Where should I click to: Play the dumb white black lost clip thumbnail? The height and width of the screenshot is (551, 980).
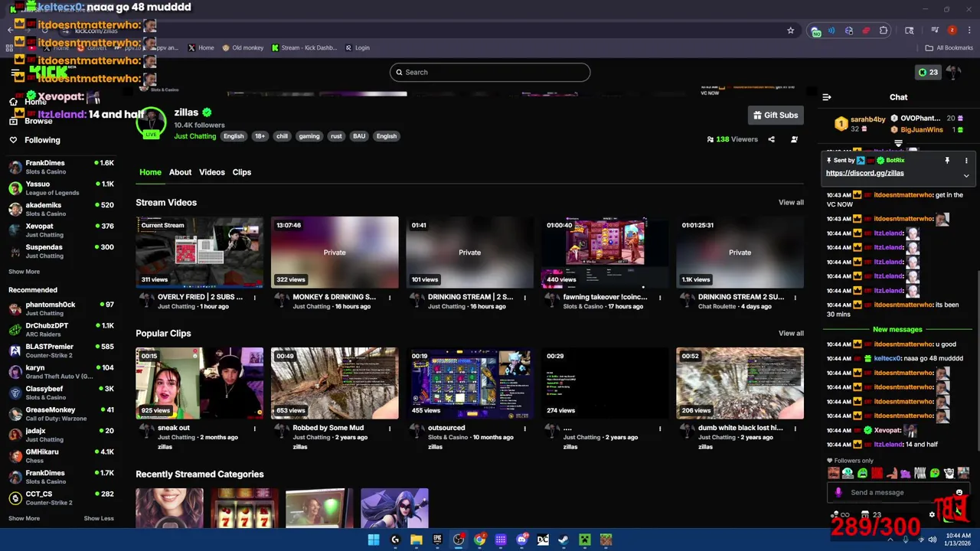(x=740, y=383)
